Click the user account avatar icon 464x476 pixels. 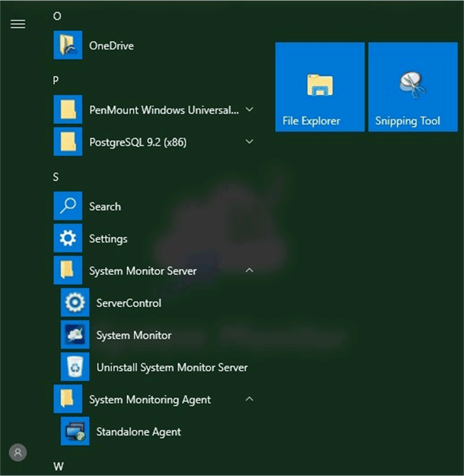[18, 453]
